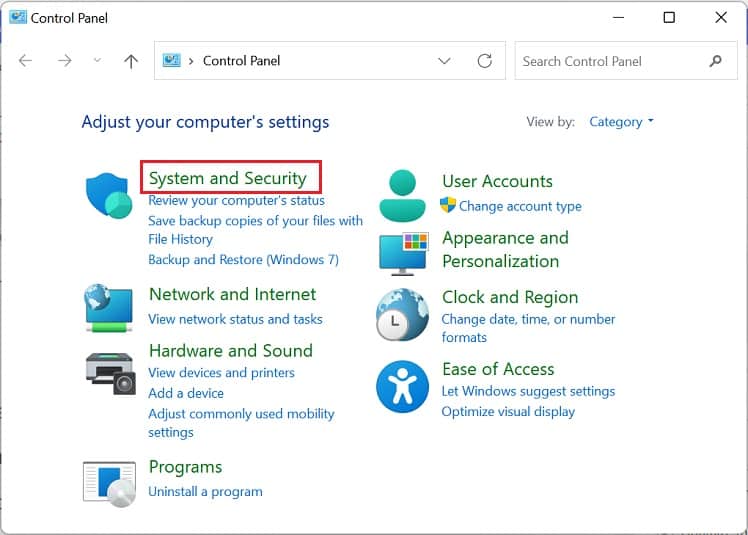The height and width of the screenshot is (535, 748).
Task: Click the Programs disc icon
Action: point(109,483)
